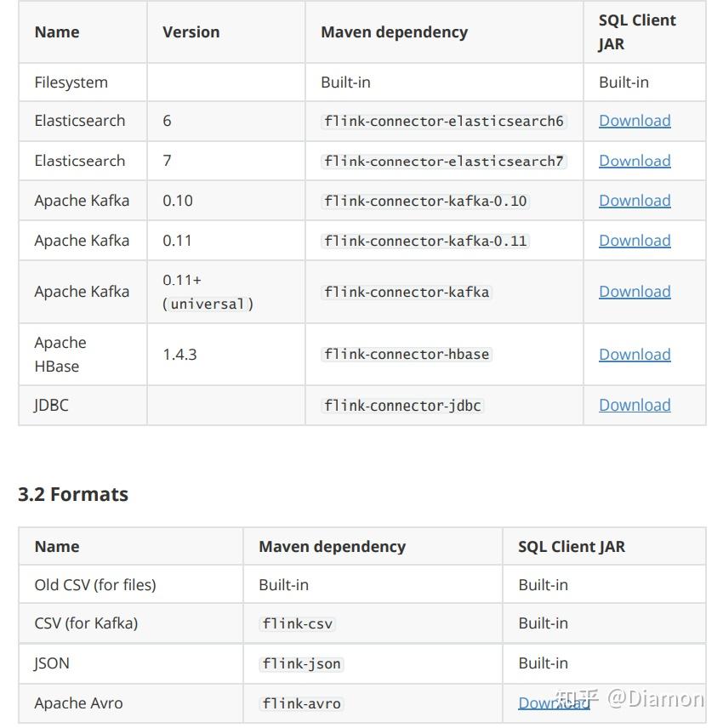Click flink-avro dependency code
The width and height of the screenshot is (723, 728).
coord(301,704)
